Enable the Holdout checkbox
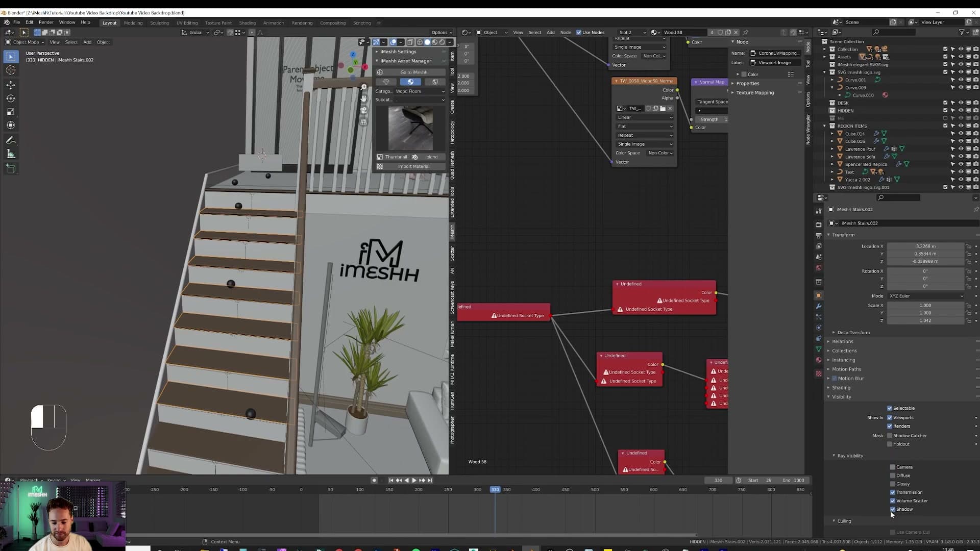The image size is (980, 551). tap(890, 444)
